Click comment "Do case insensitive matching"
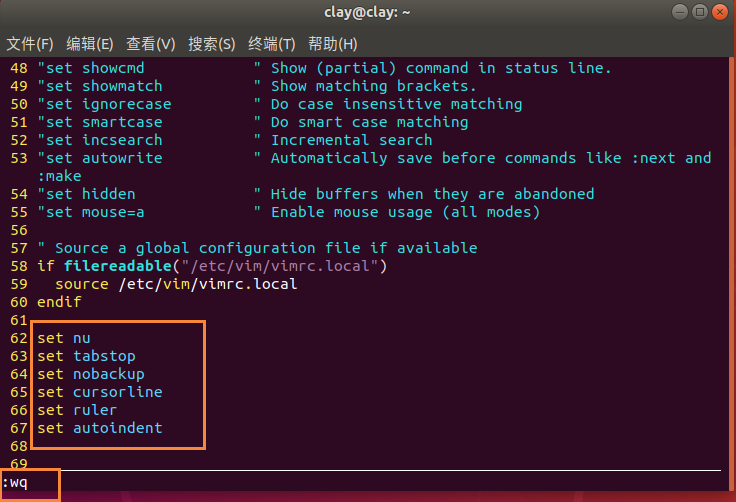736x502 pixels. tap(396, 104)
